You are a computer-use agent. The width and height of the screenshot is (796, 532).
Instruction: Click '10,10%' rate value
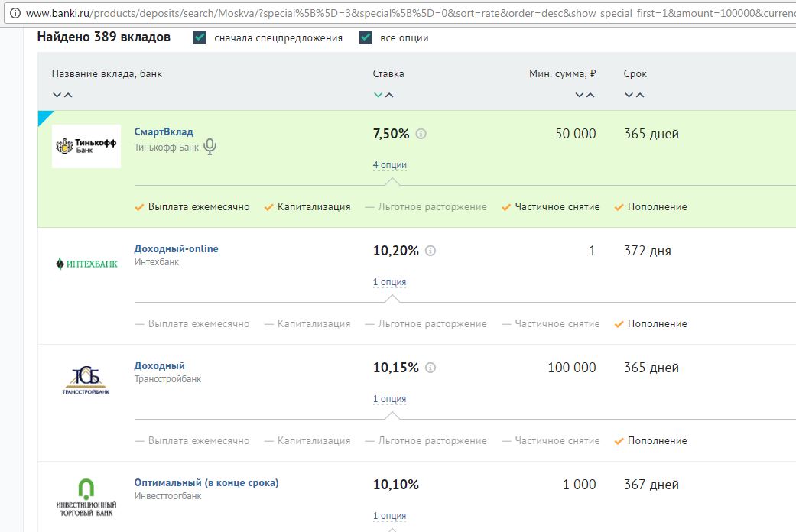[x=396, y=485]
